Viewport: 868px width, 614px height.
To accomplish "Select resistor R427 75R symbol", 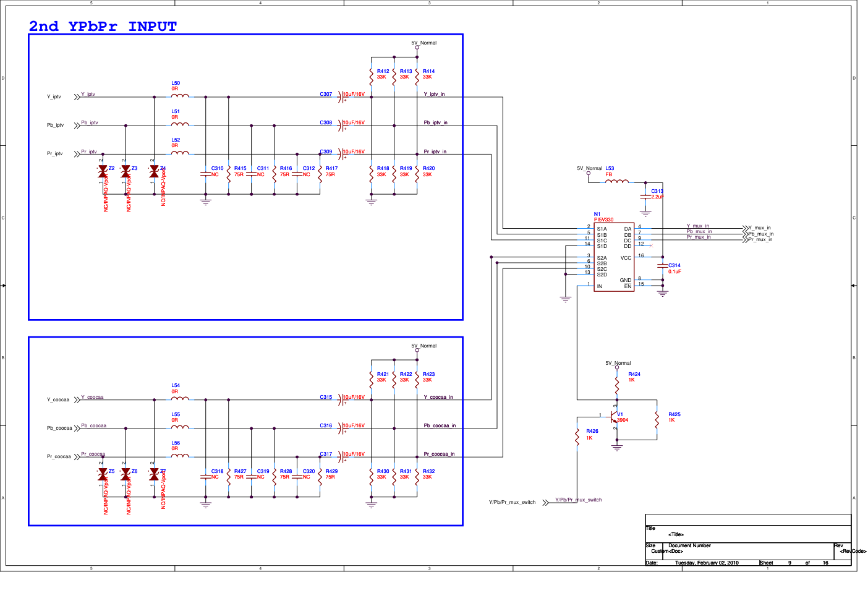I will pos(229,477).
